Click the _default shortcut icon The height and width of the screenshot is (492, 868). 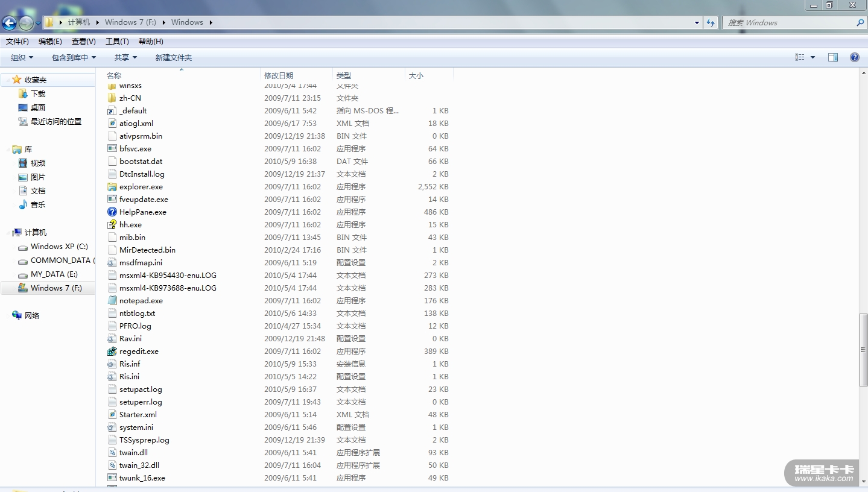click(112, 111)
